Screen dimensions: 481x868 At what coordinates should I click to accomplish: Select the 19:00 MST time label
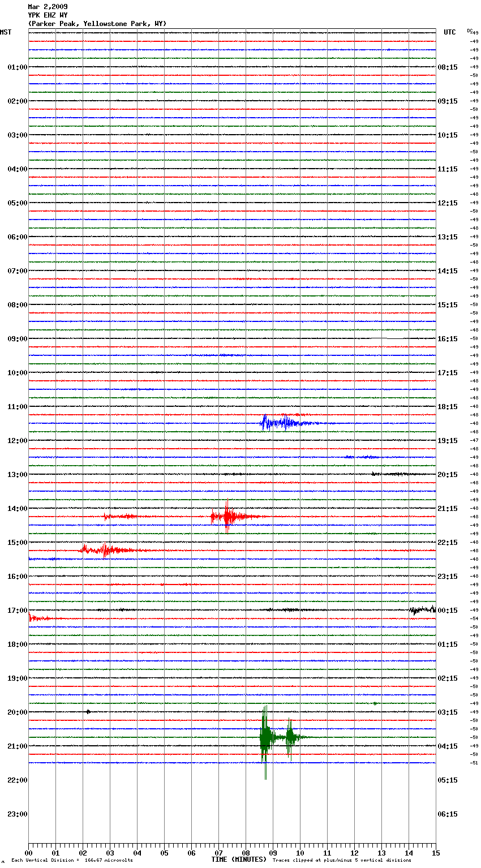point(18,678)
